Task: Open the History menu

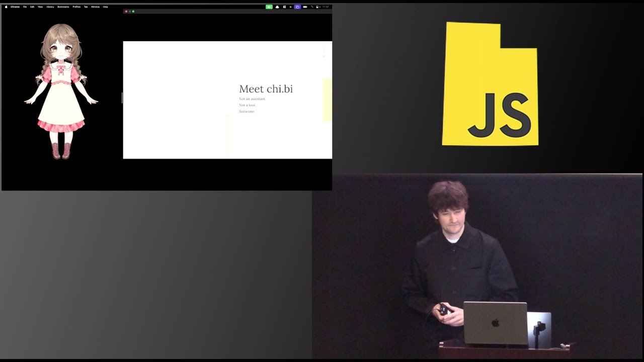Action: pyautogui.click(x=50, y=7)
